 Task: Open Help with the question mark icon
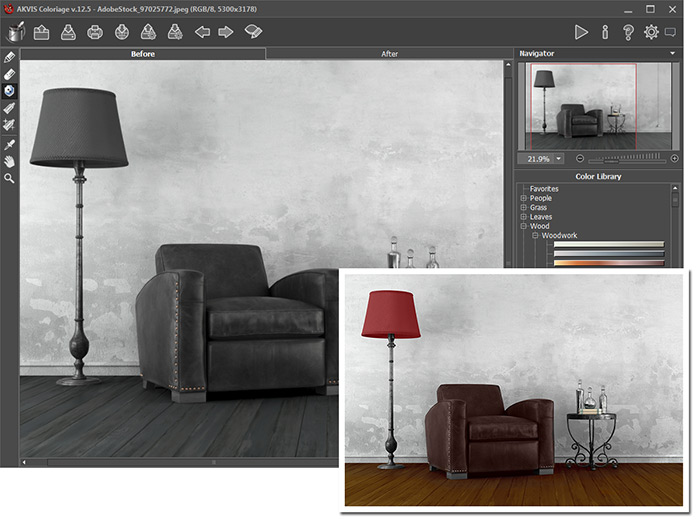(628, 32)
